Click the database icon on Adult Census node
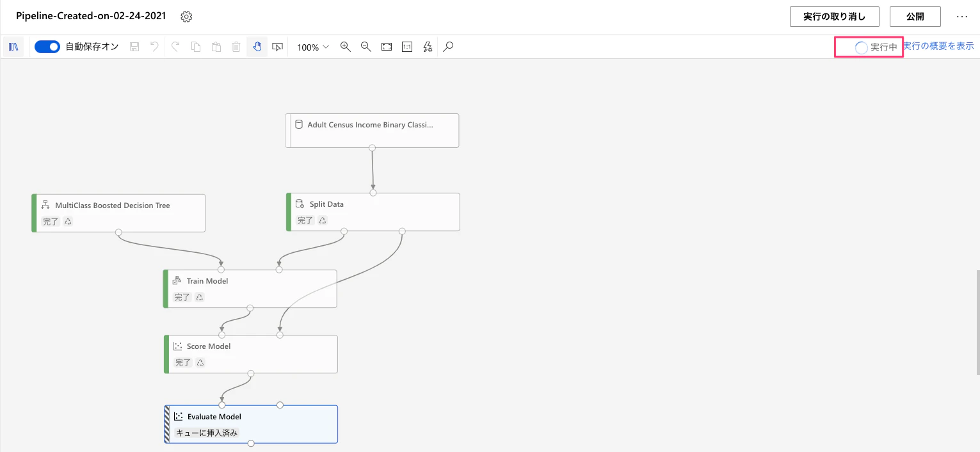The width and height of the screenshot is (980, 452). point(298,124)
